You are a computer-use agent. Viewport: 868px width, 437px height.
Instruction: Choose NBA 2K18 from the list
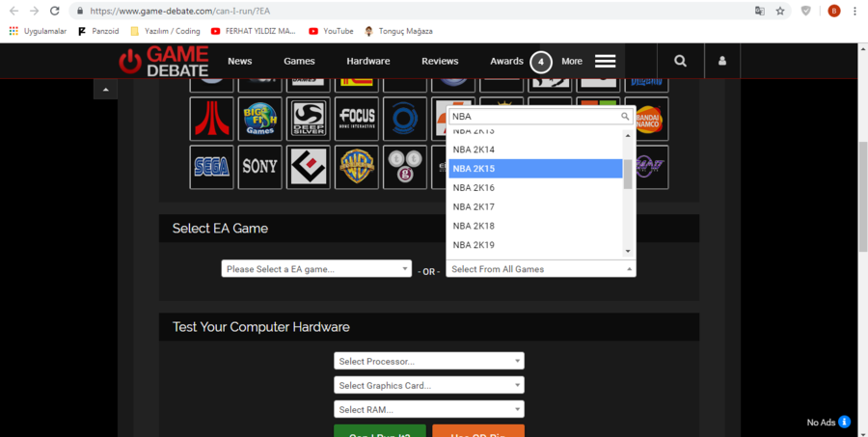click(535, 226)
